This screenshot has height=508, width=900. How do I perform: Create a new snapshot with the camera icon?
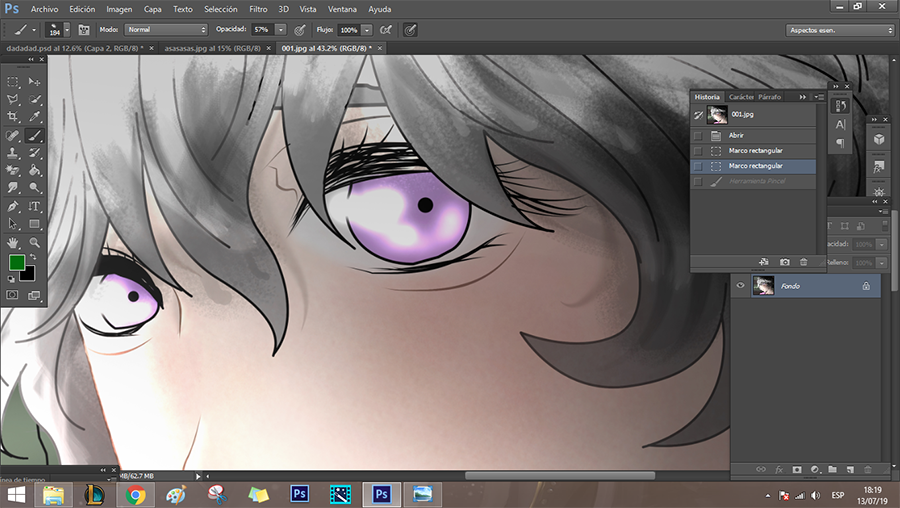coord(784,262)
